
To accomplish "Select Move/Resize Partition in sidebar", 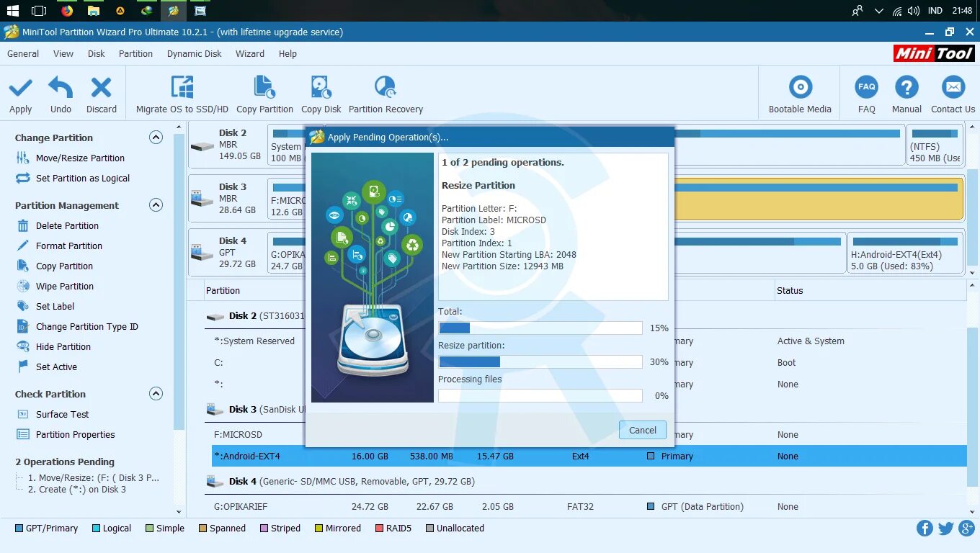I will [x=80, y=158].
